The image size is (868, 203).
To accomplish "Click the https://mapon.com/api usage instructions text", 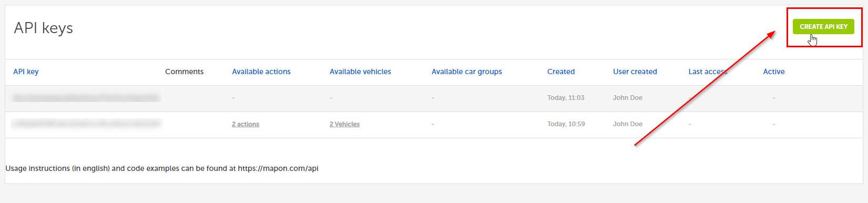I will point(278,168).
